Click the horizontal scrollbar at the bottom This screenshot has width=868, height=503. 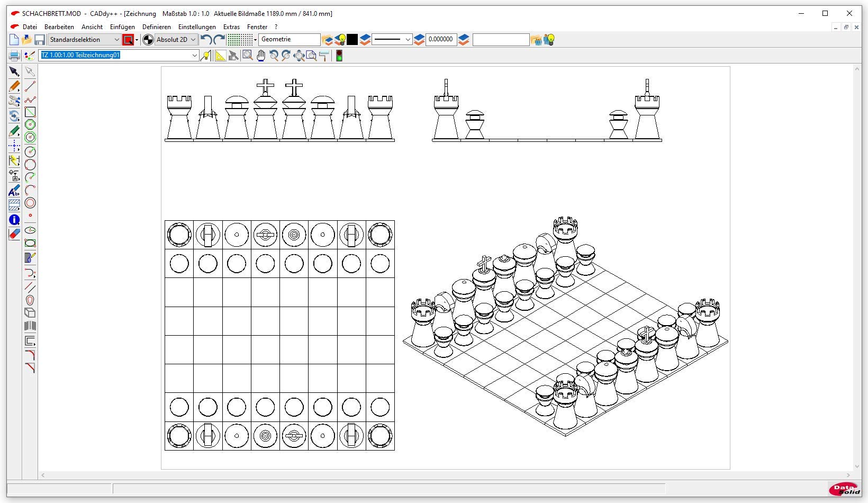pyautogui.click(x=445, y=475)
